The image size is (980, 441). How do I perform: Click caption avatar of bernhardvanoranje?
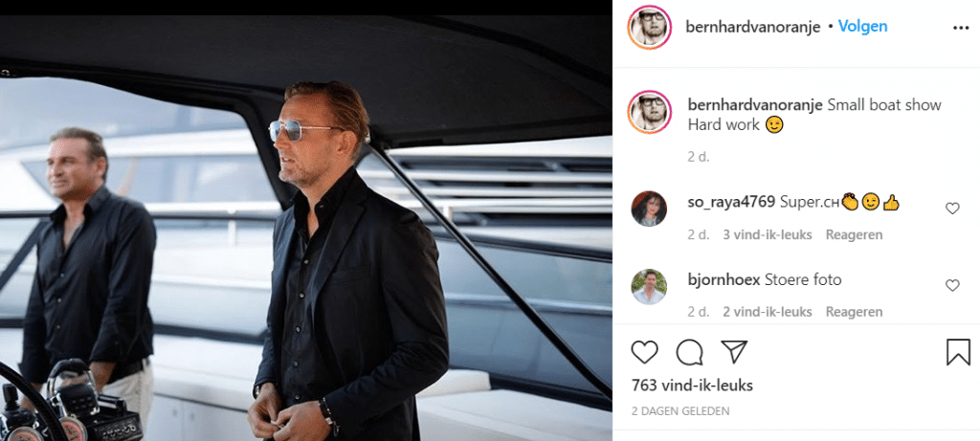point(648,113)
